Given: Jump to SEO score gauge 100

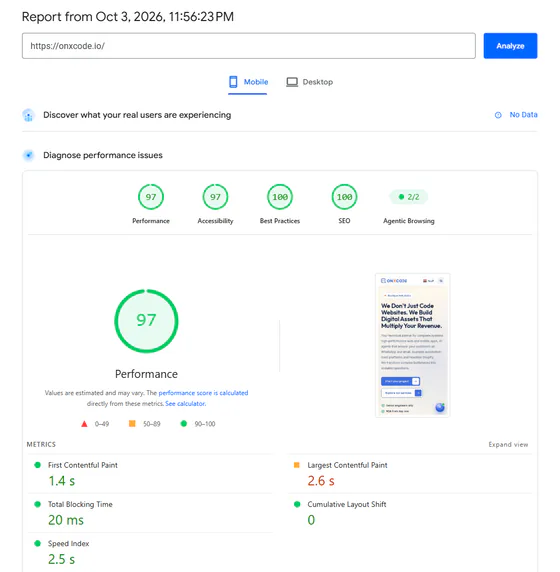Looking at the screenshot, I should (x=344, y=197).
